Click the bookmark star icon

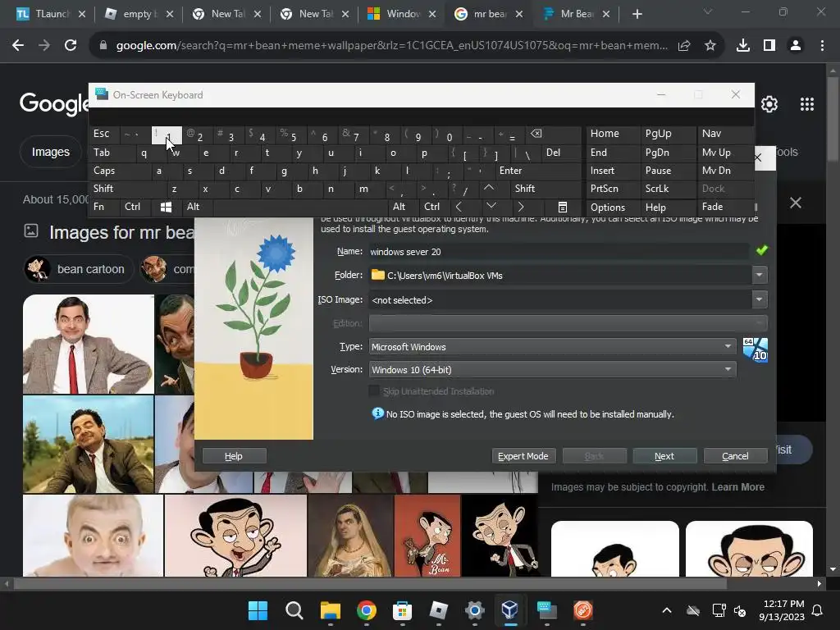tap(710, 46)
